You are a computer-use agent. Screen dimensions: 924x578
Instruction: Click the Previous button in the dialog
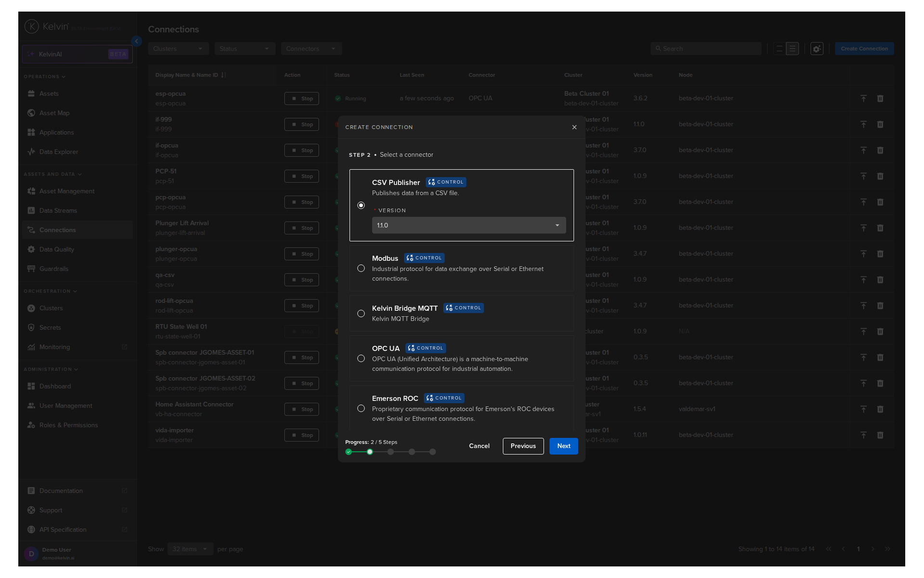click(523, 446)
